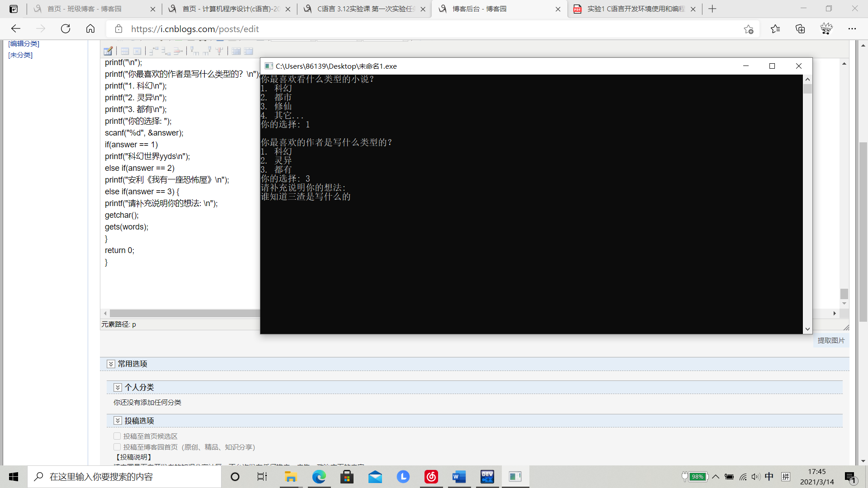Open NetEase Cloud Music taskbar icon
Viewport: 868px width, 488px height.
431,477
